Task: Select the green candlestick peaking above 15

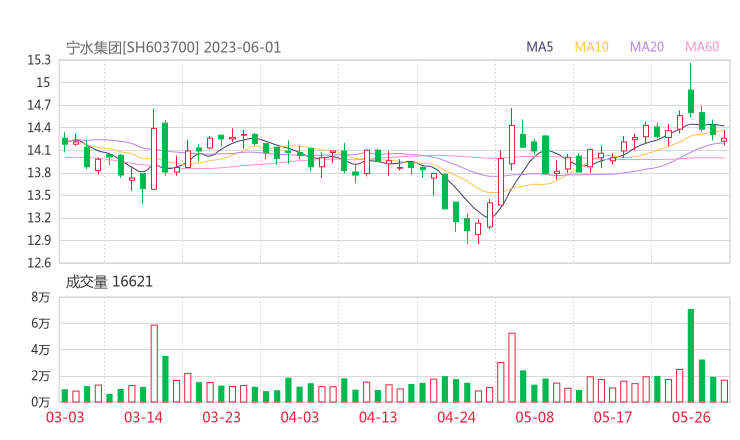Action: (691, 90)
